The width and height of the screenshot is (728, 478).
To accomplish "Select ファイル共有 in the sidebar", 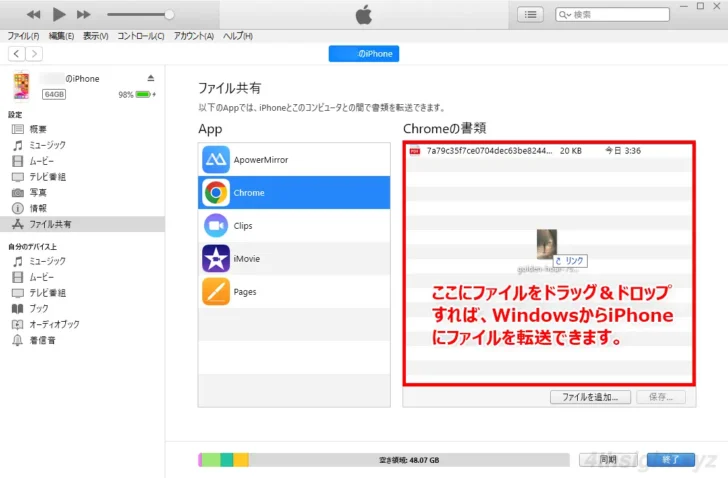I will click(82, 224).
